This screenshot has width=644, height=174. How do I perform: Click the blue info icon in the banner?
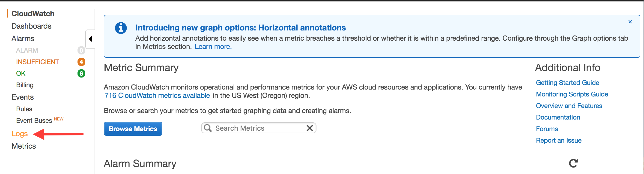coord(121,28)
